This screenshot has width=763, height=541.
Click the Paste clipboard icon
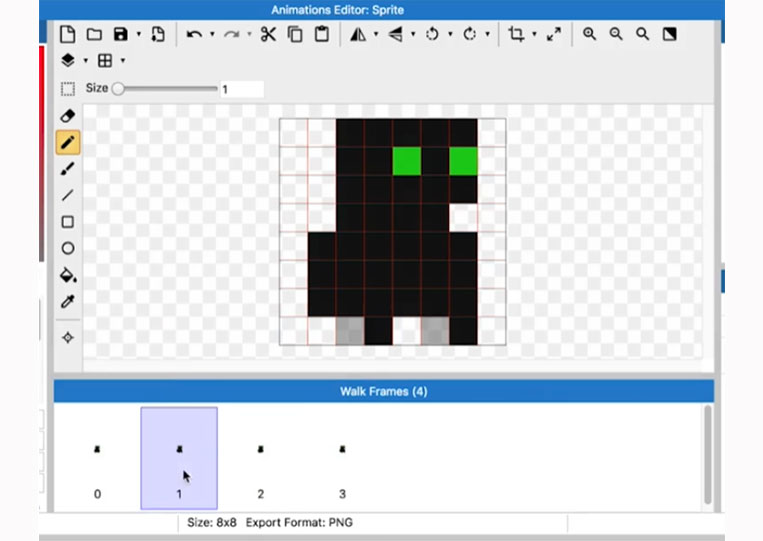[x=322, y=34]
